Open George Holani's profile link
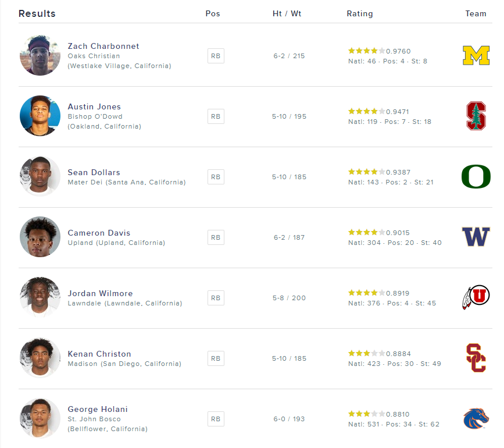504x448 pixels. point(98,409)
